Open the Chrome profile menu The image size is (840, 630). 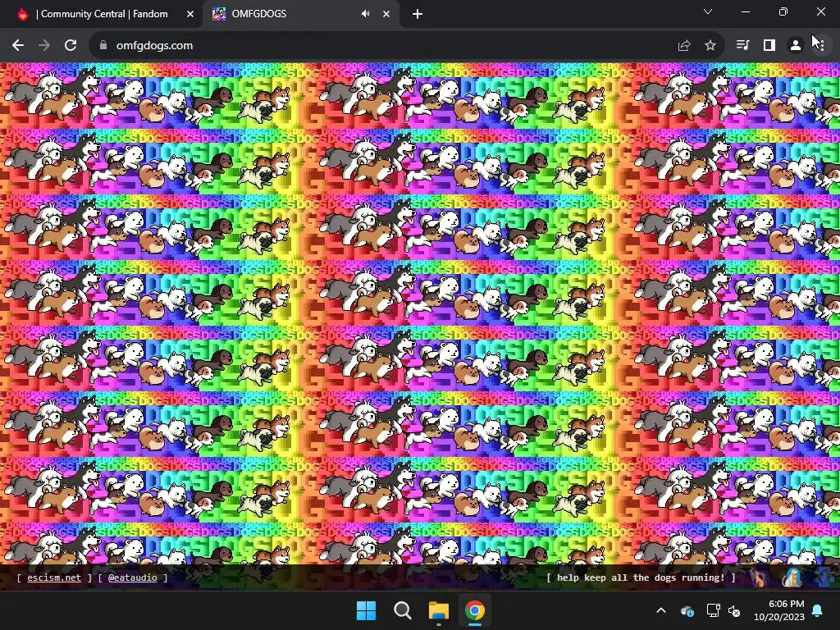796,45
